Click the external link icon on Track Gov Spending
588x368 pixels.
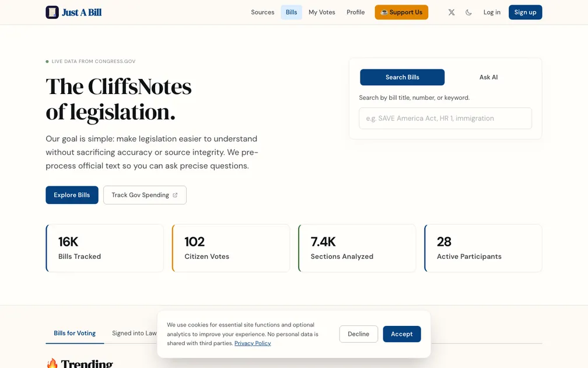[x=175, y=195]
